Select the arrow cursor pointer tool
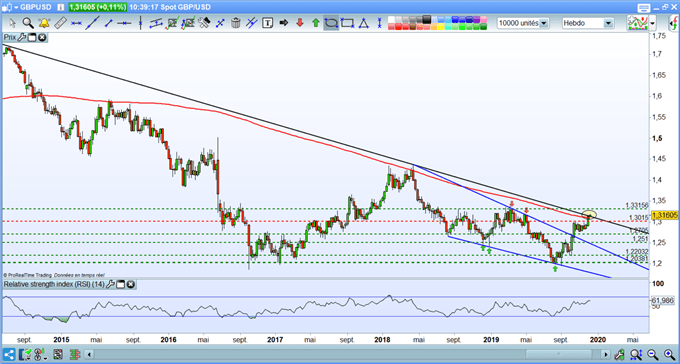Image resolution: width=680 pixels, height=364 pixels. [x=12, y=23]
